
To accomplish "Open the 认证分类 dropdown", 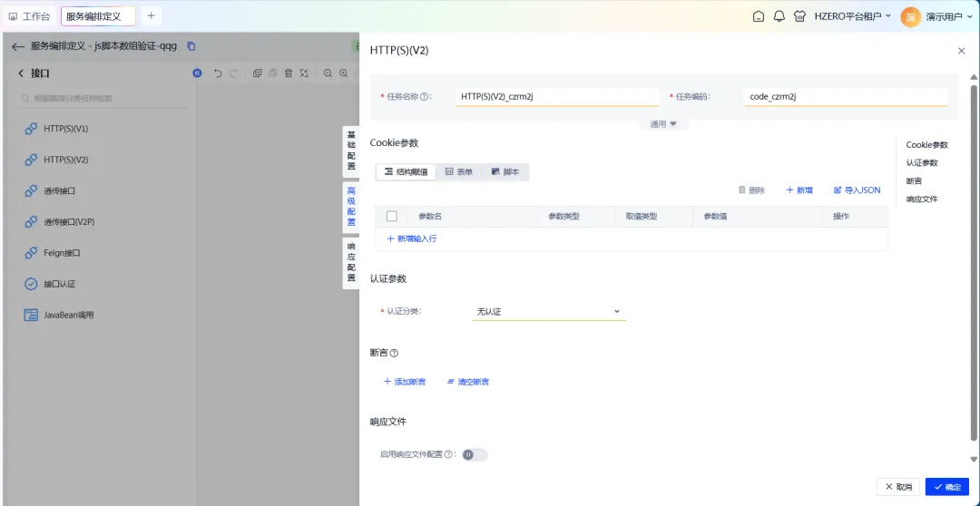I will (548, 311).
